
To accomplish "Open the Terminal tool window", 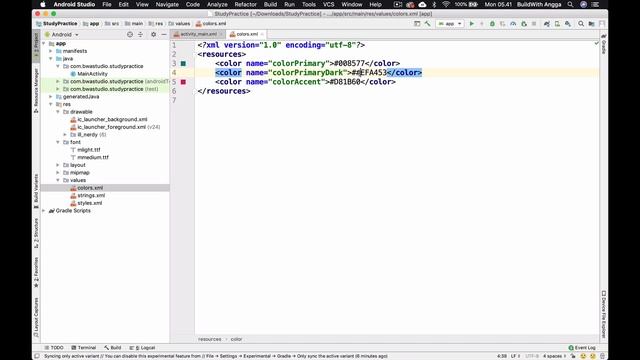I will [84, 348].
